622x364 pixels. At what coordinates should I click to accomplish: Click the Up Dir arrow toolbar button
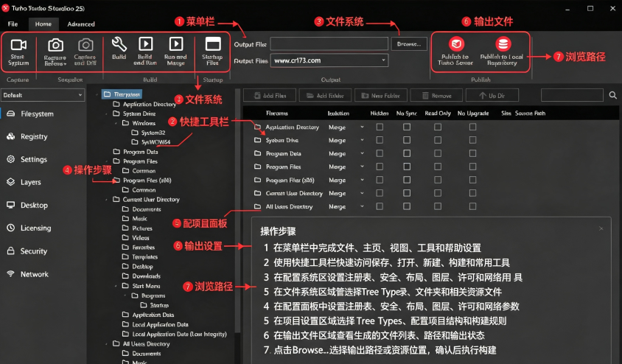(x=492, y=96)
